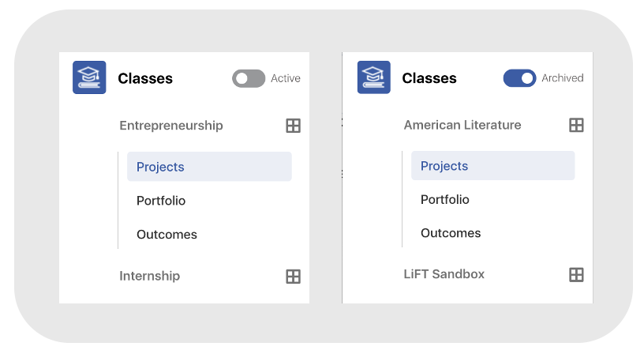Click the graduation cap icon in Active panel
Viewport: 644px width, 354px height.
click(89, 77)
